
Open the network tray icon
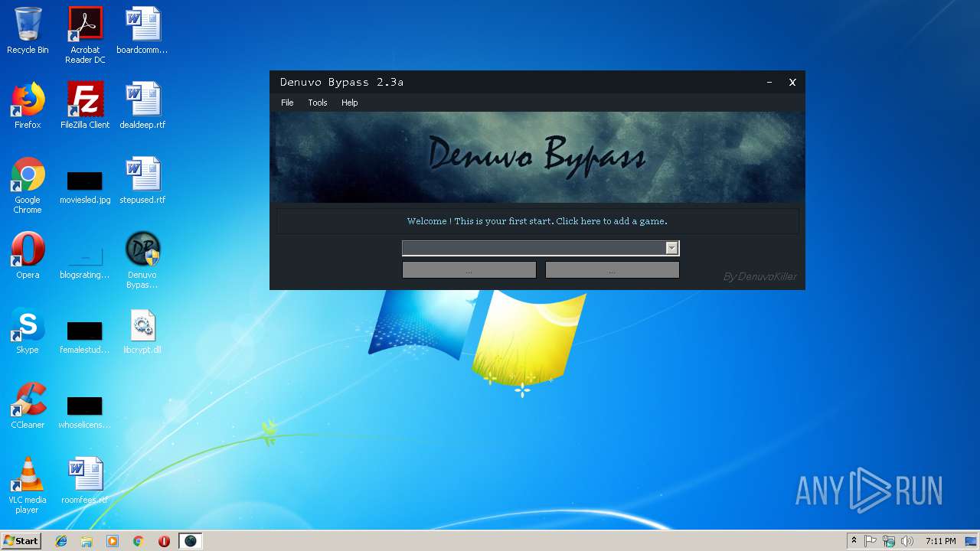pyautogui.click(x=889, y=541)
